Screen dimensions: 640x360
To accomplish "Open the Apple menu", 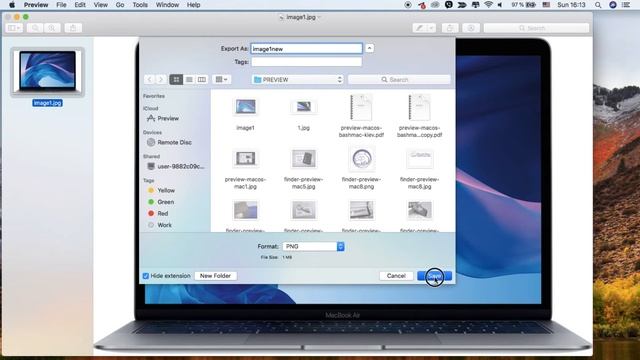I will [12, 5].
